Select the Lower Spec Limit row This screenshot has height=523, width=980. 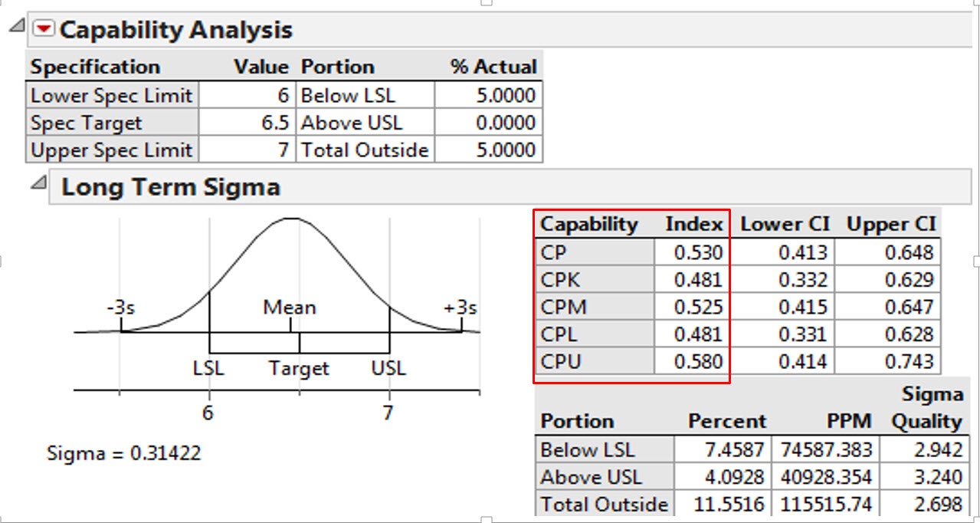point(112,95)
